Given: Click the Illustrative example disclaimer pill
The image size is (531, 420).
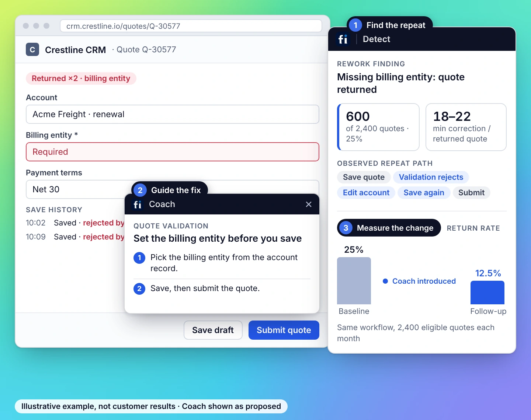Looking at the screenshot, I should coord(151,406).
